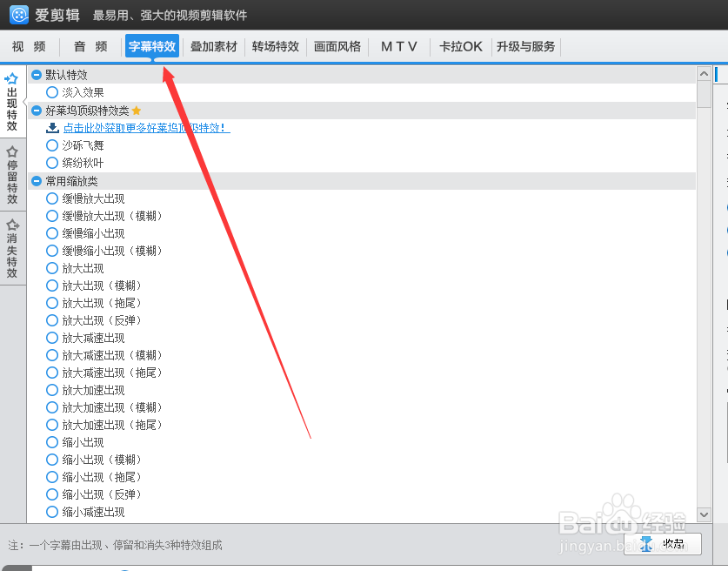
Task: Switch to the 消失特效 panel
Action: 12,247
